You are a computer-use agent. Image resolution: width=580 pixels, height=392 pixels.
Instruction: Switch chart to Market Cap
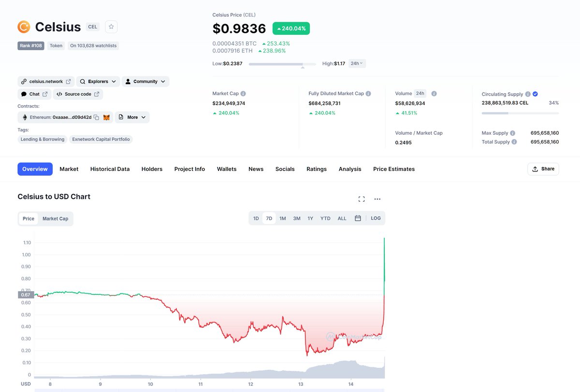click(55, 219)
